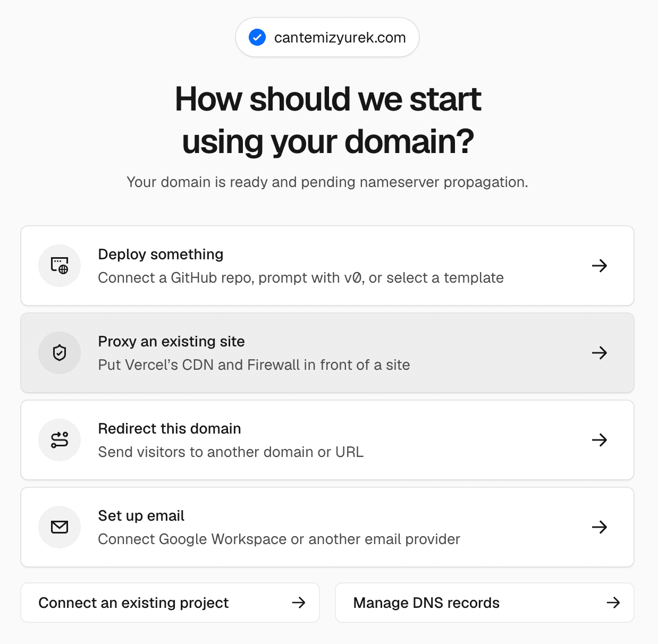Click the text 'Connect Google Workspace or another email provider'

pyautogui.click(x=279, y=539)
